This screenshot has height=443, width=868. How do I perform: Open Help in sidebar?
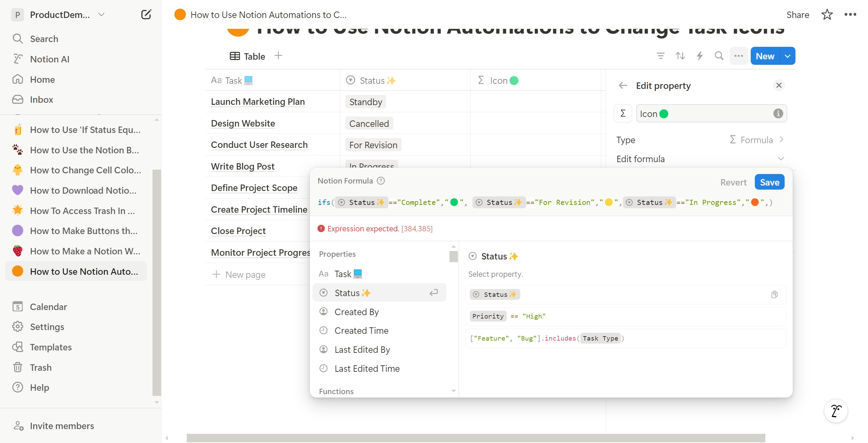pyautogui.click(x=40, y=387)
